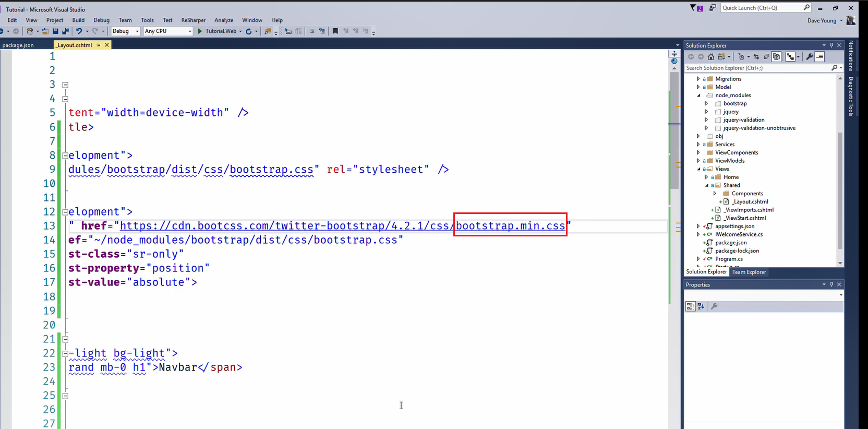Open the Diagnostic Tools side tab

coord(851,96)
